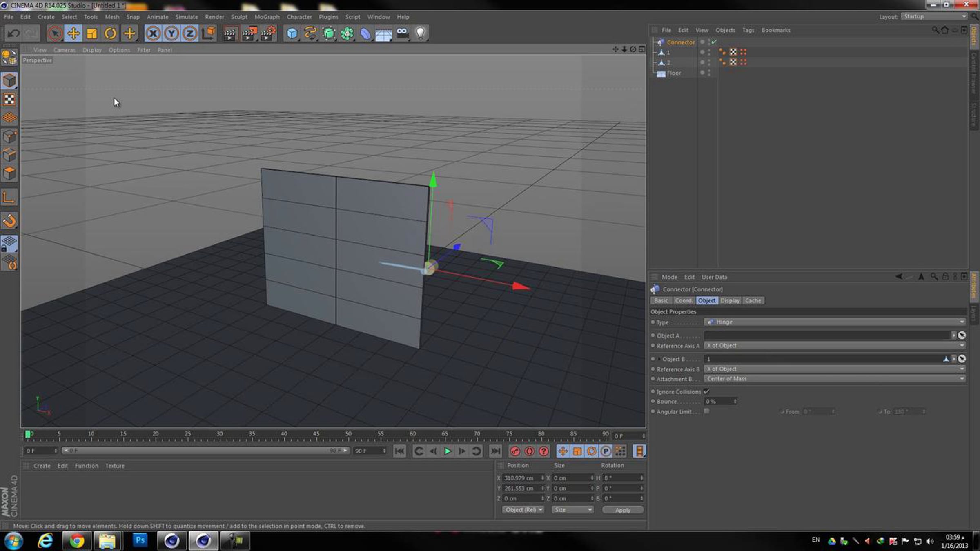The height and width of the screenshot is (551, 980).
Task: Enable axis mode L icon
Action: point(9,198)
